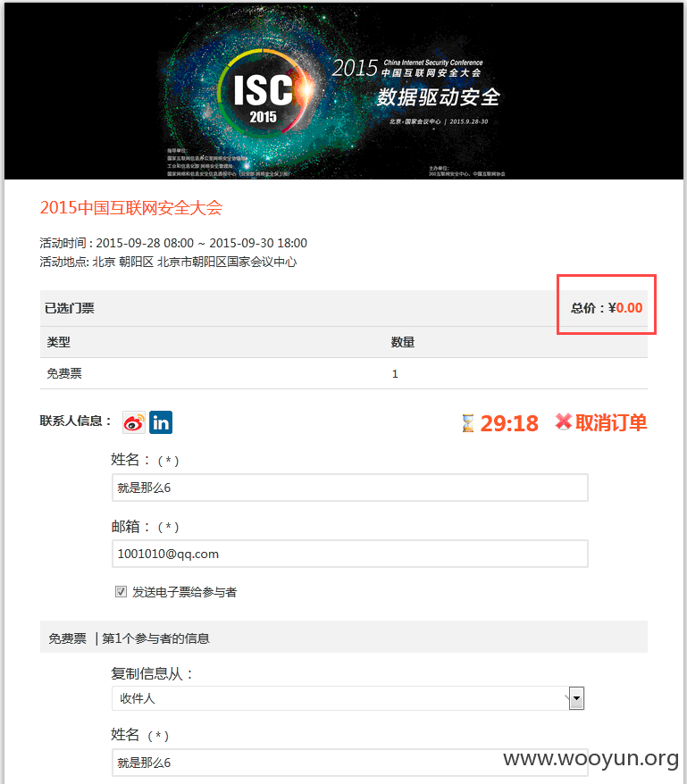Click the ISC 2015 circular logo
The image size is (687, 784).
(264, 92)
